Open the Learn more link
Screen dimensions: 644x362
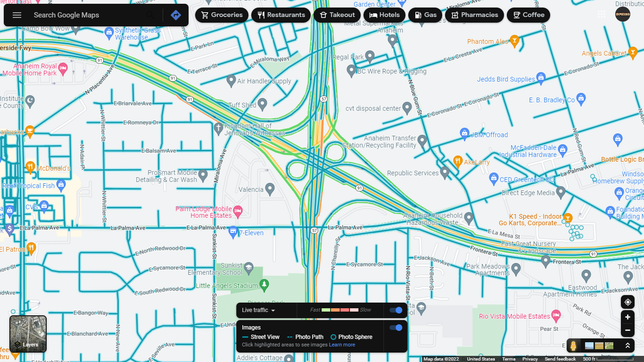tap(342, 345)
